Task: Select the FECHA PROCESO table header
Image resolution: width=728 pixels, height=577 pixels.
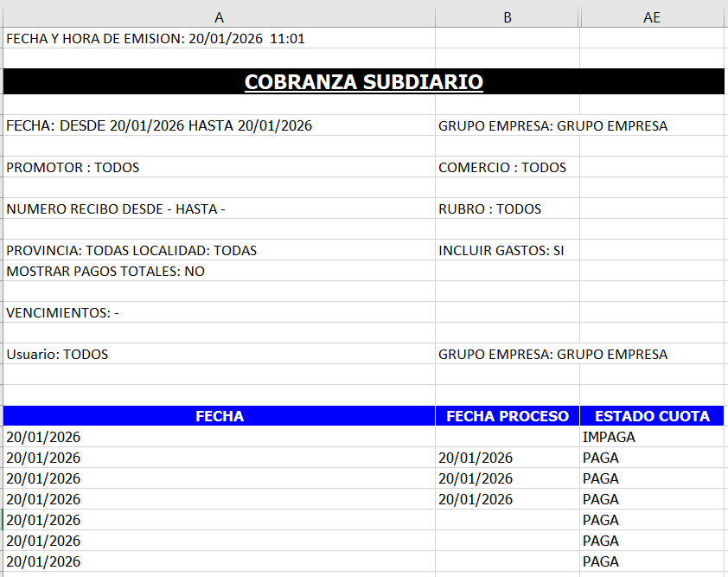Action: click(508, 416)
